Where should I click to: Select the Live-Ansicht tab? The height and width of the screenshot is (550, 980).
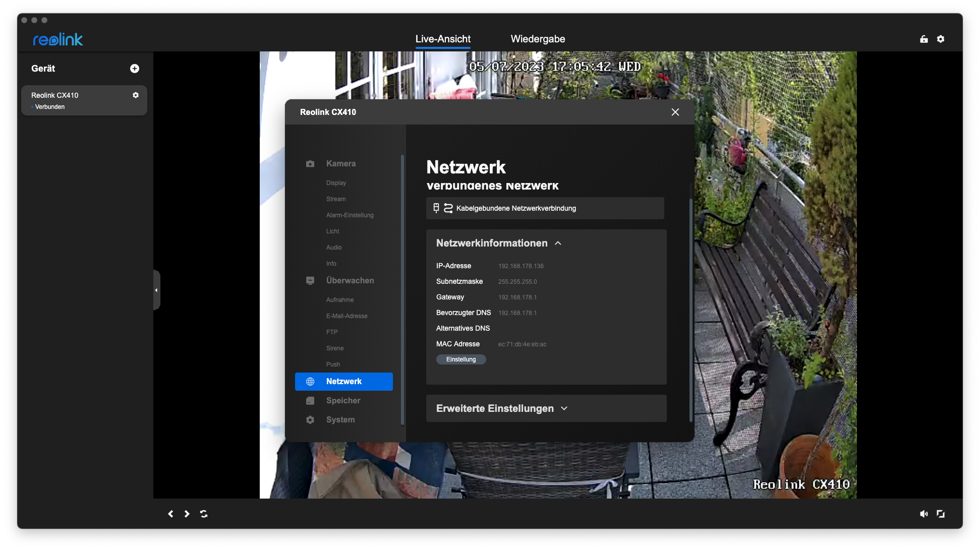pos(443,39)
